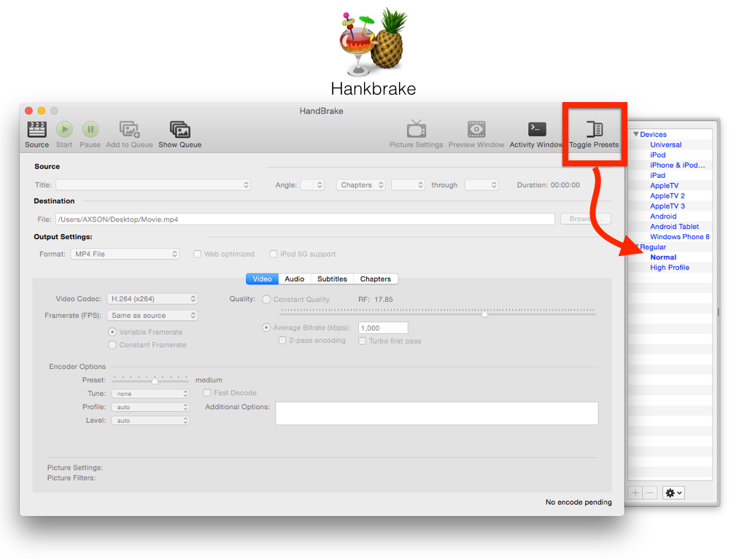Open the starting chapter dropdown before 'through'
Screen dimensions: 747x560
pyautogui.click(x=408, y=184)
